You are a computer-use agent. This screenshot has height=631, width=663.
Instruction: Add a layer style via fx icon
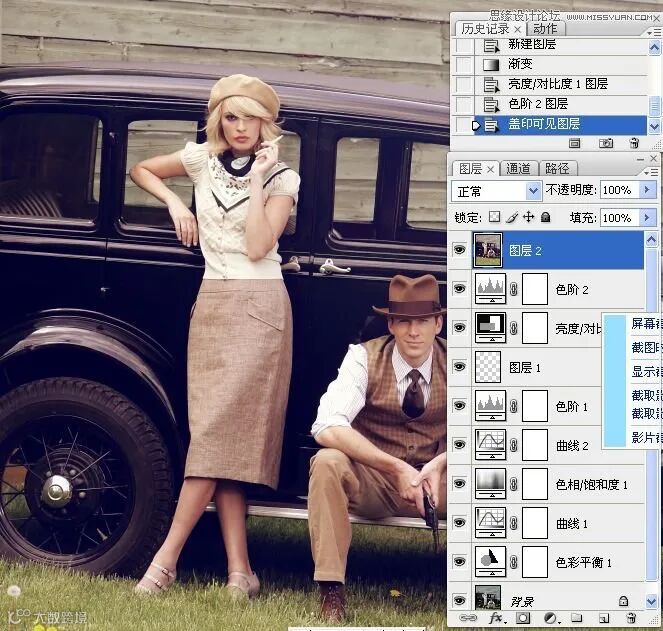(x=496, y=618)
